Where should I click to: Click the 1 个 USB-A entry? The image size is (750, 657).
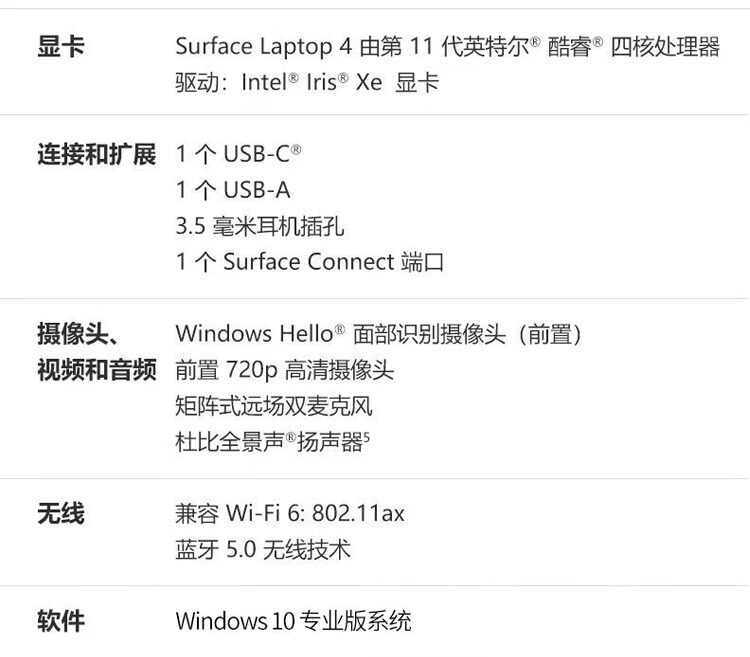click(x=233, y=190)
